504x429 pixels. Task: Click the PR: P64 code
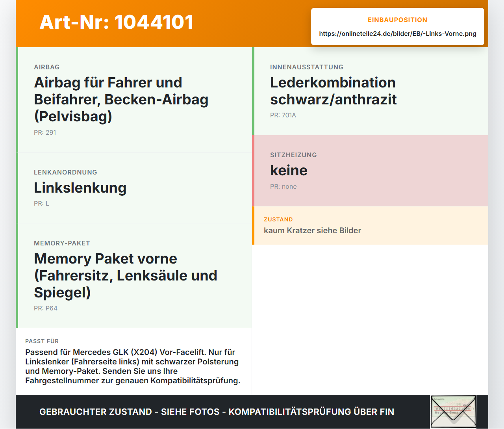coord(46,308)
